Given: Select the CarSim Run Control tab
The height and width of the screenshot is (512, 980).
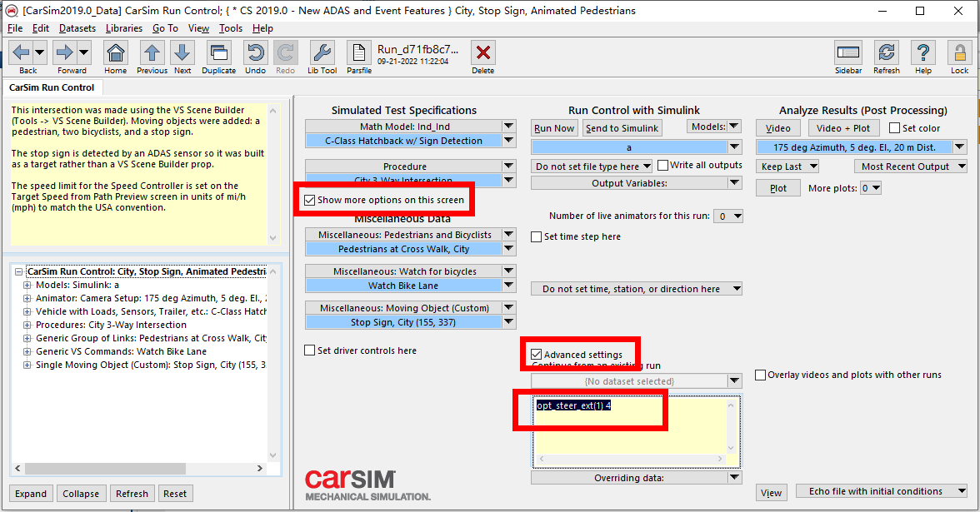Looking at the screenshot, I should pyautogui.click(x=52, y=87).
